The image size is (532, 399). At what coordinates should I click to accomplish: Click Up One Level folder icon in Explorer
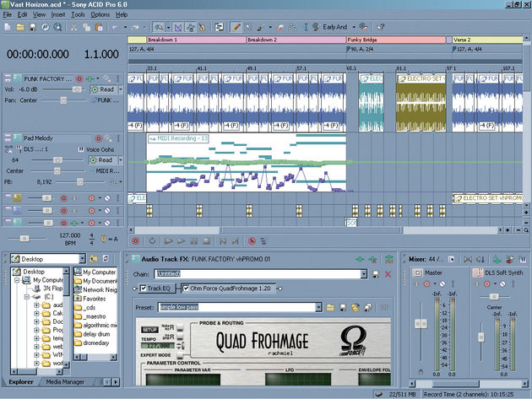click(x=94, y=259)
